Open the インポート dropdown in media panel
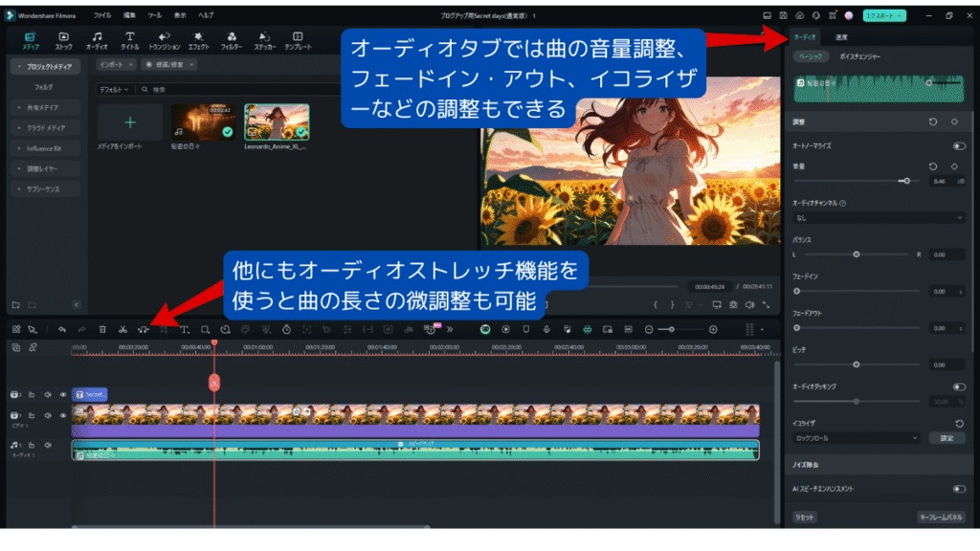 [116, 64]
